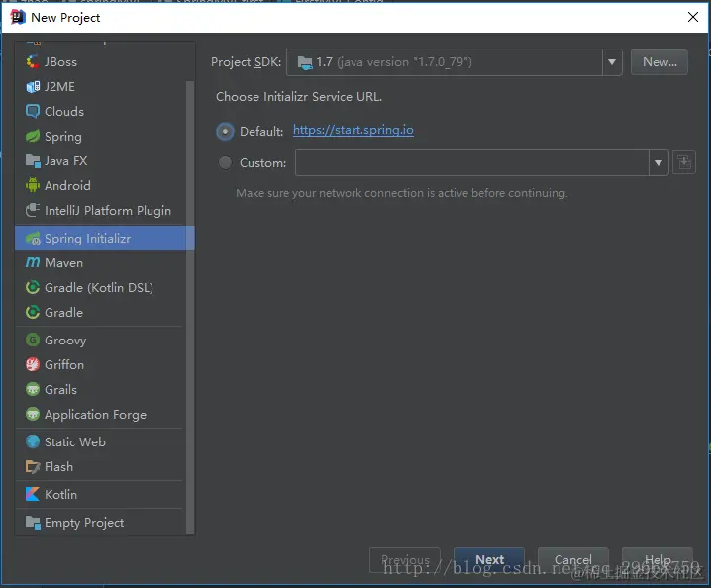Click the Application Forge icon

point(33,414)
